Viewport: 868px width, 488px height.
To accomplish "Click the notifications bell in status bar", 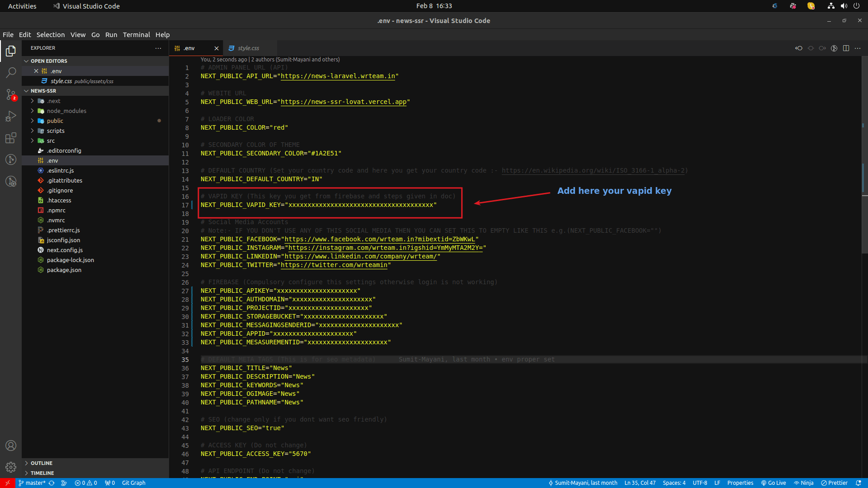I will [859, 483].
